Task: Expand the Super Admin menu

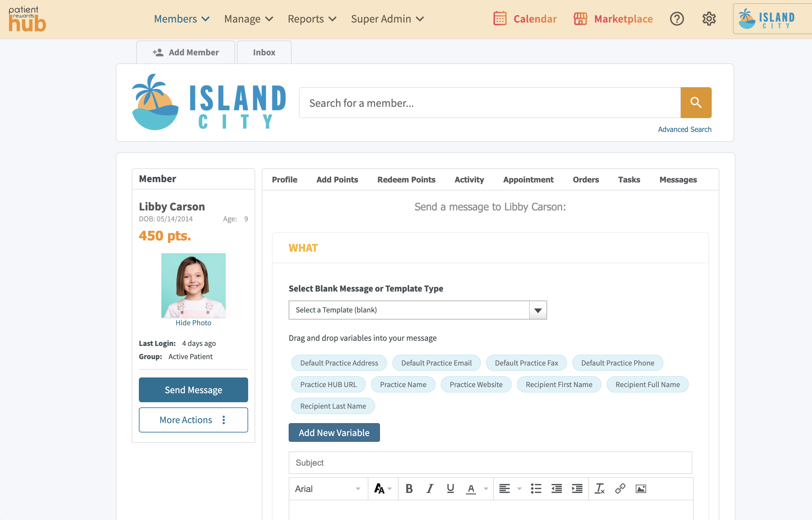Action: 387,19
